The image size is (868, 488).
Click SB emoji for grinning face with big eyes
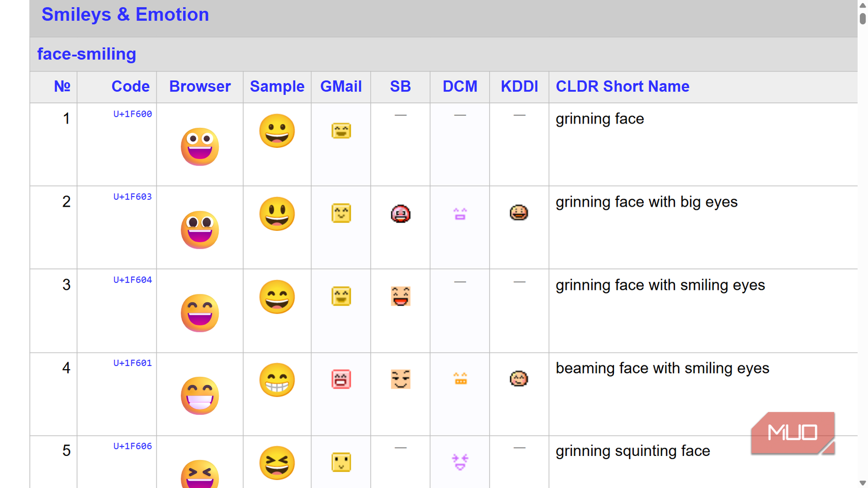pyautogui.click(x=400, y=213)
